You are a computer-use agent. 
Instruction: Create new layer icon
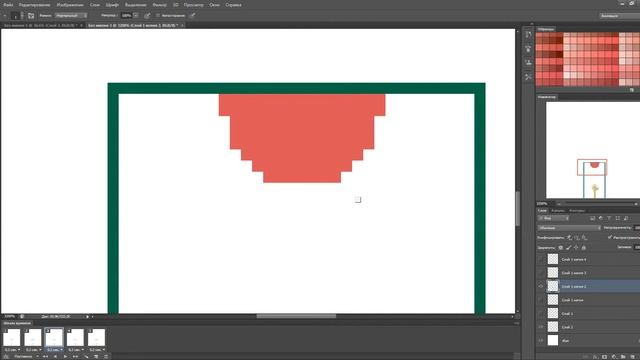point(633,357)
